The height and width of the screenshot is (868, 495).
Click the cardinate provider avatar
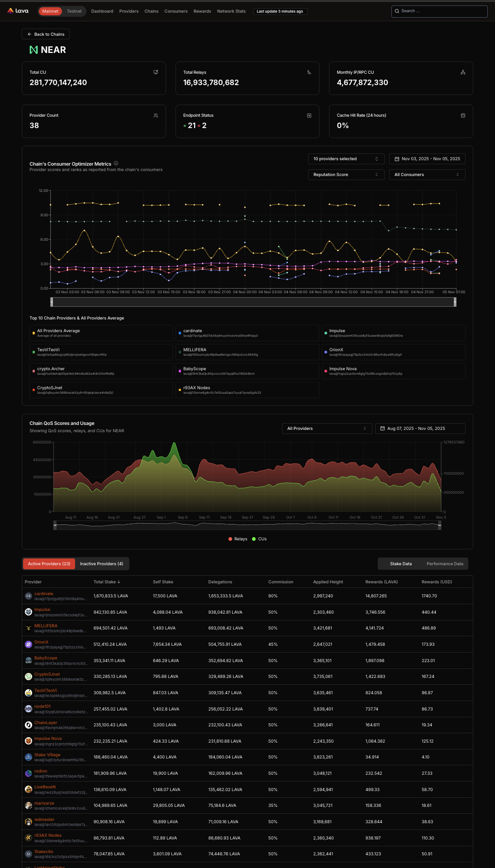tap(28, 596)
